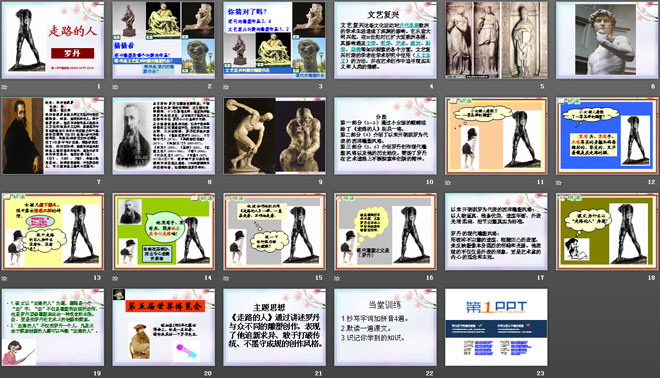Click slide number "22" label
The height and width of the screenshot is (378, 660).
pyautogui.click(x=429, y=373)
